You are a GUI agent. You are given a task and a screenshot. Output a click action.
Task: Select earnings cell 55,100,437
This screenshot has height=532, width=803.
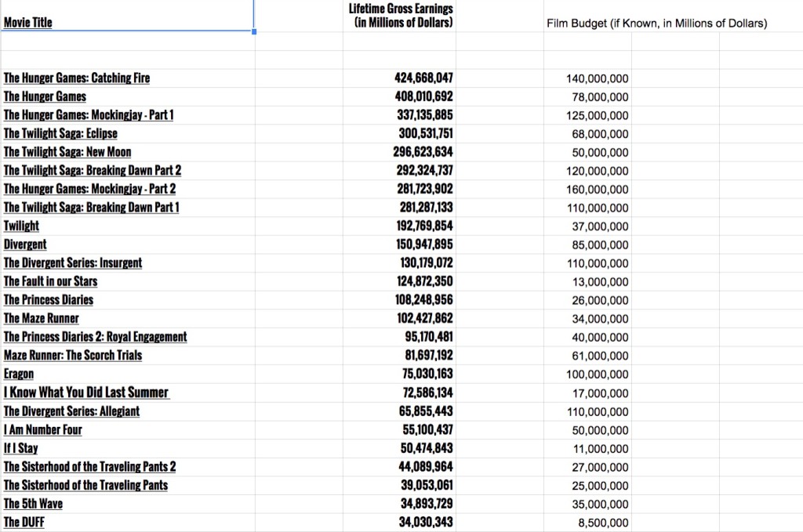click(x=399, y=429)
